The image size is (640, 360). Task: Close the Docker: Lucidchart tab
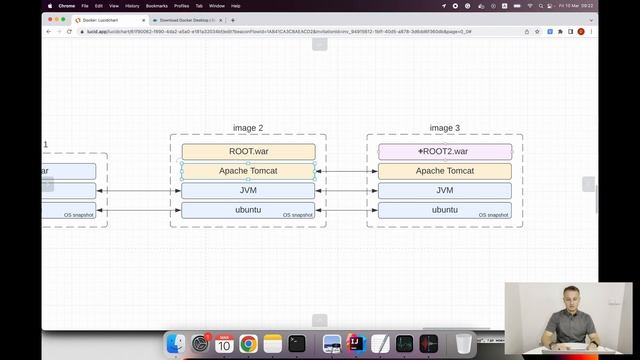tap(144, 20)
